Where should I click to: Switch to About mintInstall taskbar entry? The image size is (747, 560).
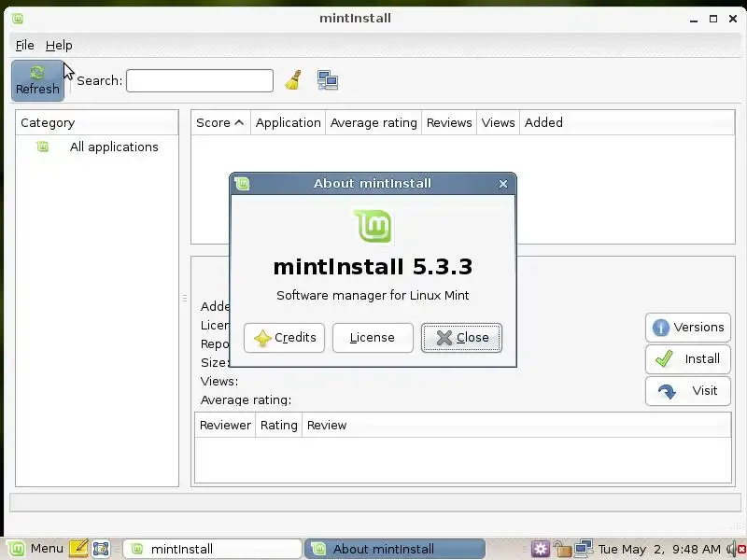(x=394, y=549)
